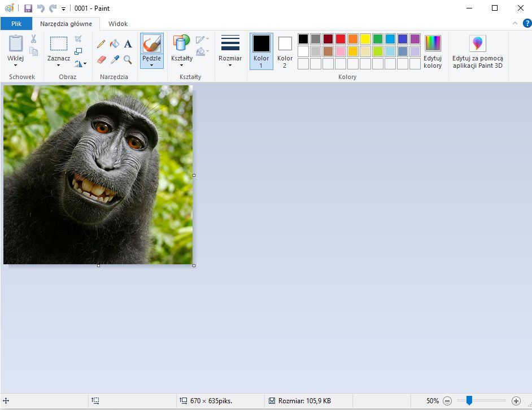Click the Resize icon in Obraz

(78, 51)
